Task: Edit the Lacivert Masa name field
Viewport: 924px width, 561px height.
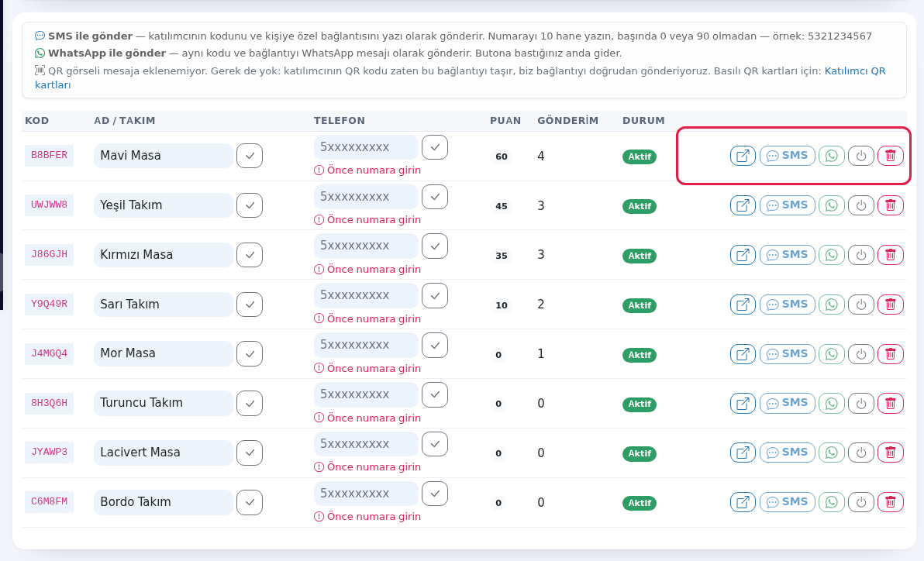Action: click(164, 453)
